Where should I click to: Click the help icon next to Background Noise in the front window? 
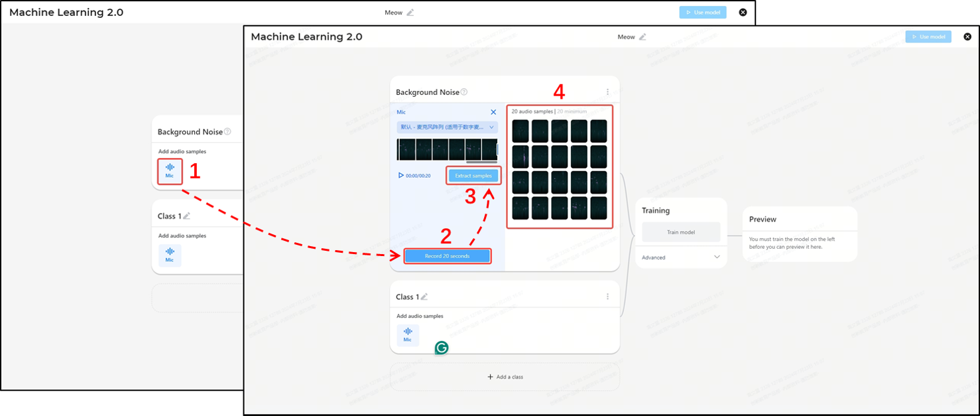pyautogui.click(x=464, y=92)
